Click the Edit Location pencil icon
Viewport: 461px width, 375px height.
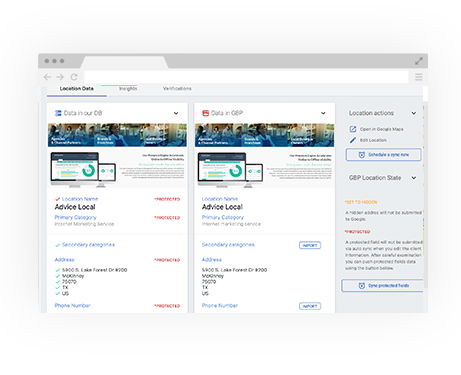point(353,140)
